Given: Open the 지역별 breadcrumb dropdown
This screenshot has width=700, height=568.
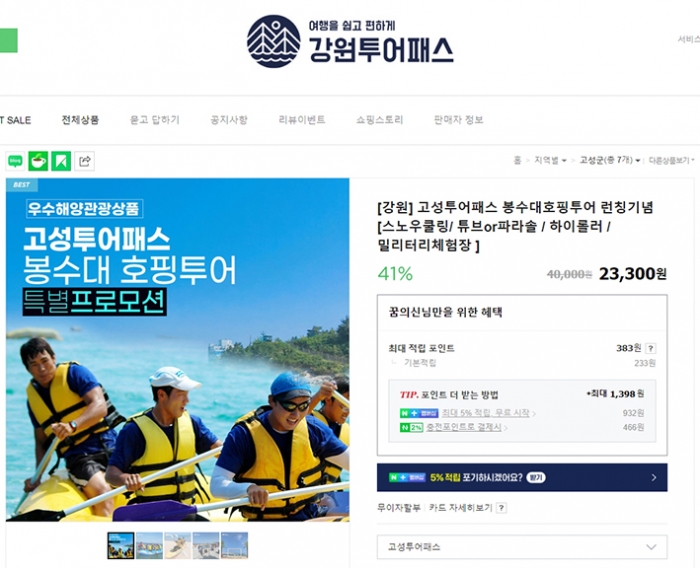Looking at the screenshot, I should [550, 160].
